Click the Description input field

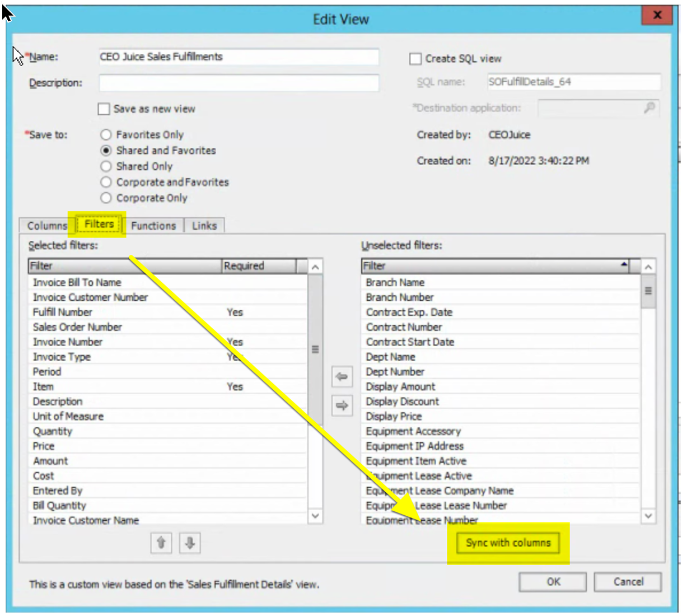pyautogui.click(x=239, y=83)
